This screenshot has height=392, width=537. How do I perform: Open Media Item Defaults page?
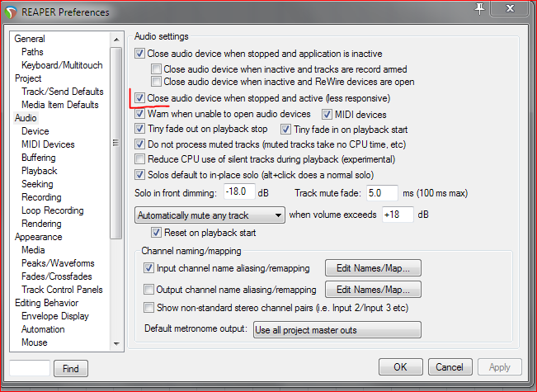click(x=60, y=105)
